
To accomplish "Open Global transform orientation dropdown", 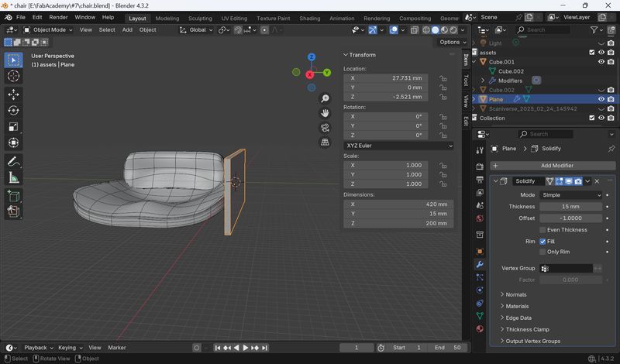I will coord(196,30).
